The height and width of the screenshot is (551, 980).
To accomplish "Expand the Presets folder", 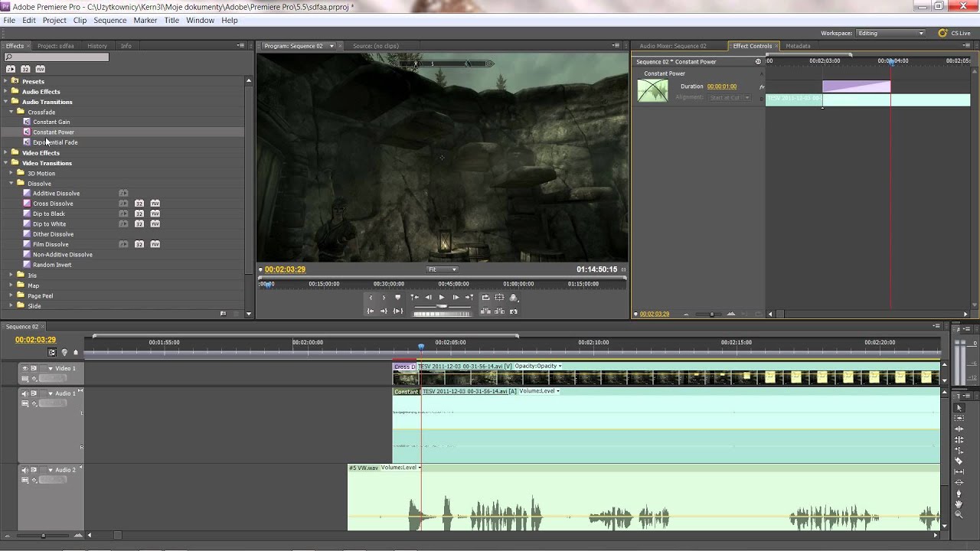I will tap(6, 81).
